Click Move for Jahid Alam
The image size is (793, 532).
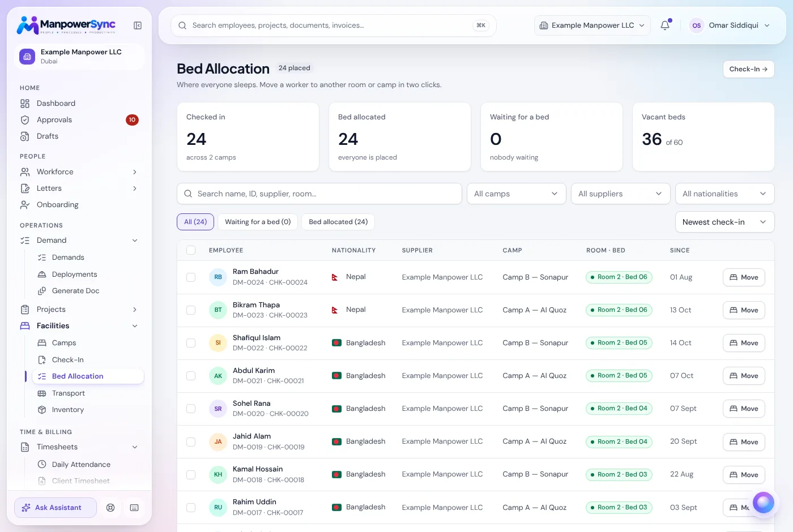pyautogui.click(x=744, y=442)
